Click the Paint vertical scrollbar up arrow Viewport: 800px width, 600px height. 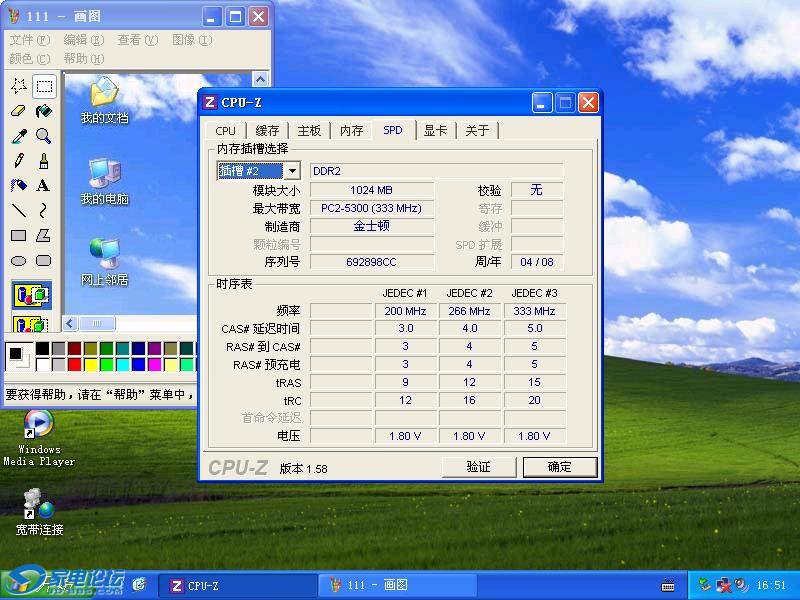[260, 79]
